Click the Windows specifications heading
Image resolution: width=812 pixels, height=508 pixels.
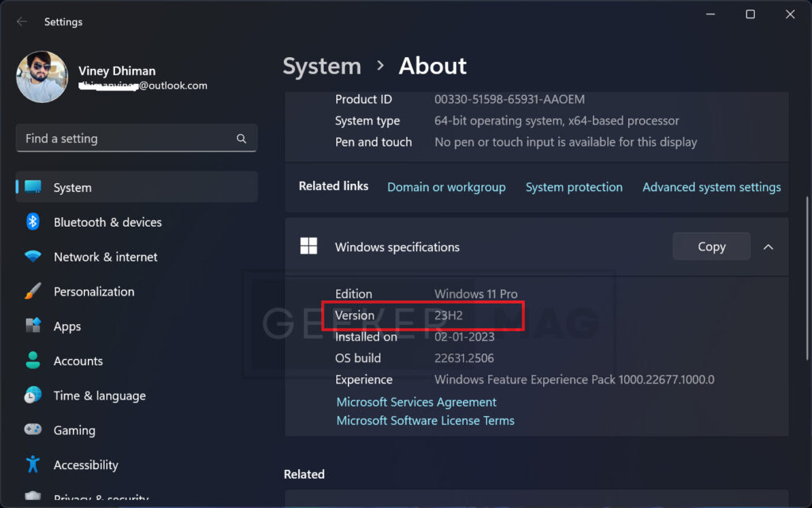pos(397,247)
